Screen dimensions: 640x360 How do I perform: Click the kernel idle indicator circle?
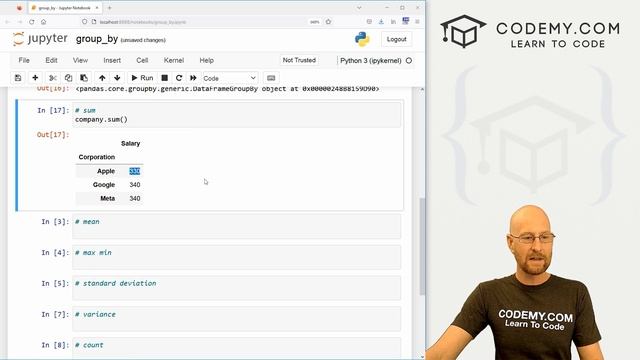pos(409,60)
